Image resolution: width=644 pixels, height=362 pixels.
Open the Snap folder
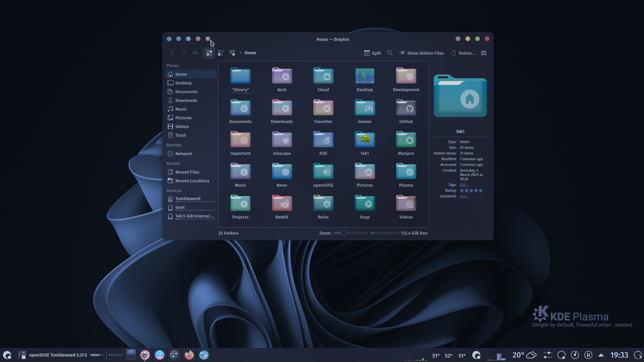coord(365,207)
